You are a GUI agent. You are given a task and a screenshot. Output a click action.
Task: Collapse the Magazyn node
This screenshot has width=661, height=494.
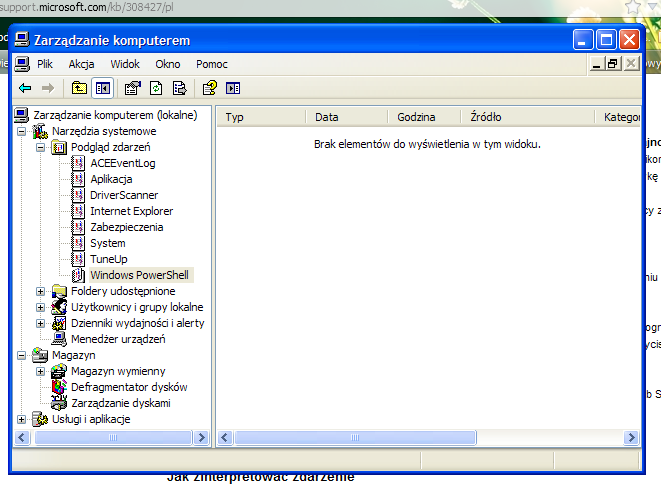[21, 355]
